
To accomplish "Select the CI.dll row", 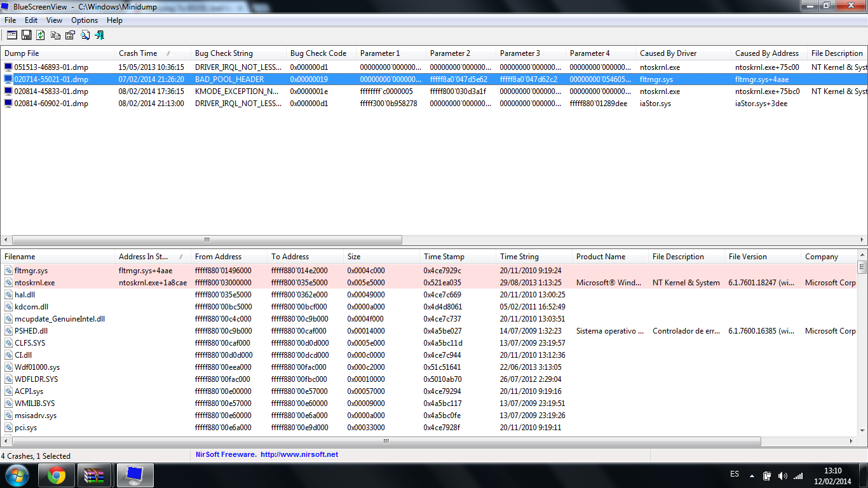I will (429, 355).
